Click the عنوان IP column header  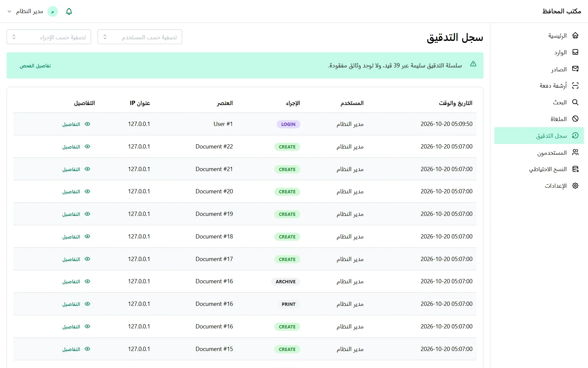140,103
